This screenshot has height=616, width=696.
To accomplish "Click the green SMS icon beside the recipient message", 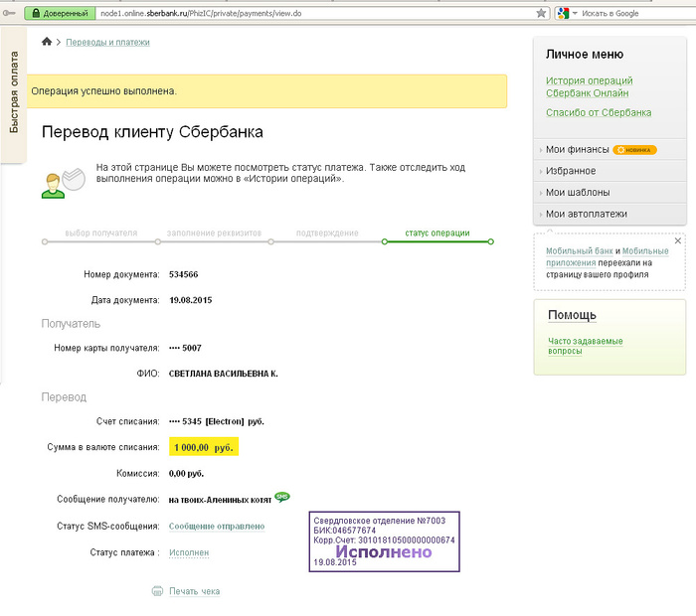I will [282, 497].
